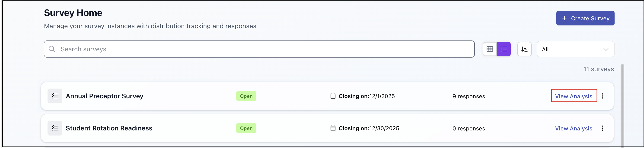Screen dimensions: 644x148
Task: Click the sort order icon button
Action: pos(524,49)
